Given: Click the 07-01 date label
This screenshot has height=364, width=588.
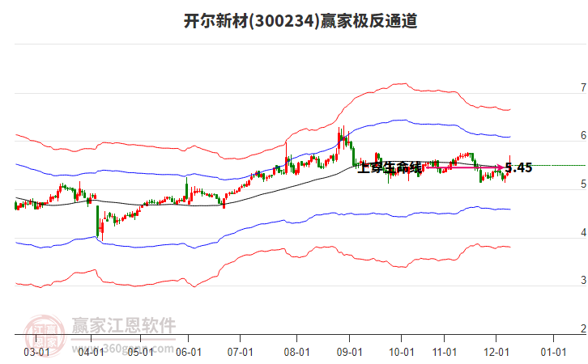Looking at the screenshot, I should click(240, 353).
